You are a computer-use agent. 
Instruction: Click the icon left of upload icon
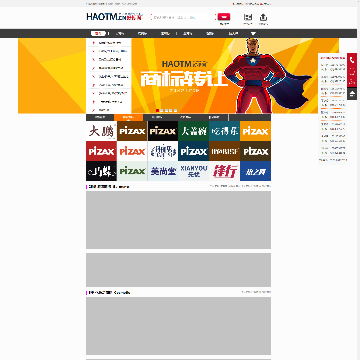click(x=248, y=17)
